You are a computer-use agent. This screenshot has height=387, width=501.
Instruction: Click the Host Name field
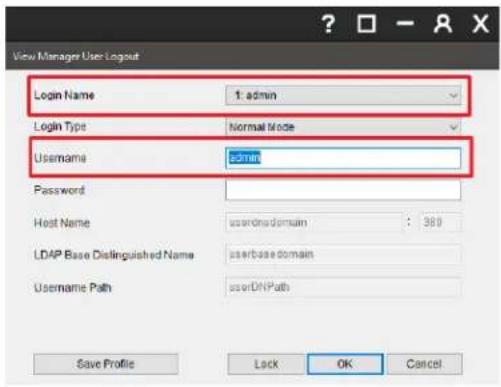314,222
